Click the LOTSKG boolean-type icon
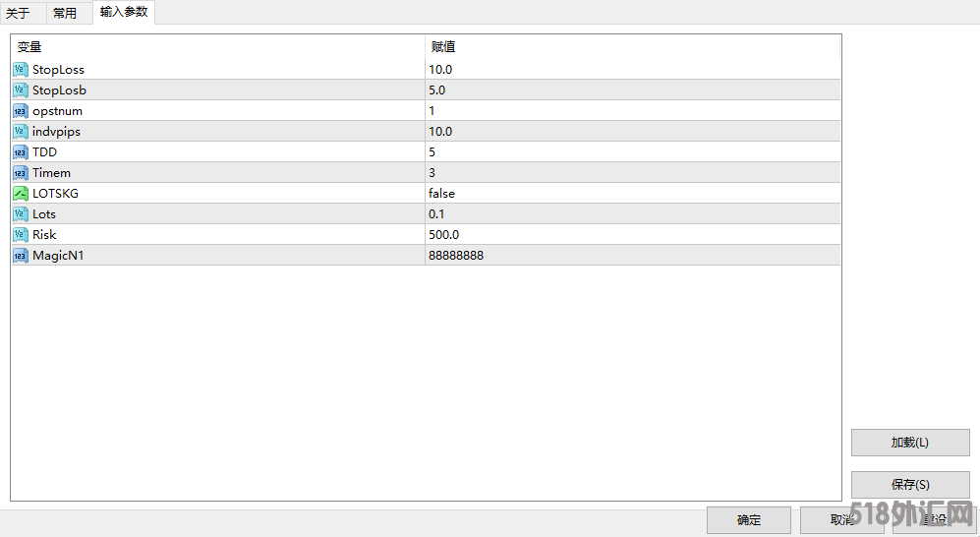This screenshot has height=537, width=980. 21,194
